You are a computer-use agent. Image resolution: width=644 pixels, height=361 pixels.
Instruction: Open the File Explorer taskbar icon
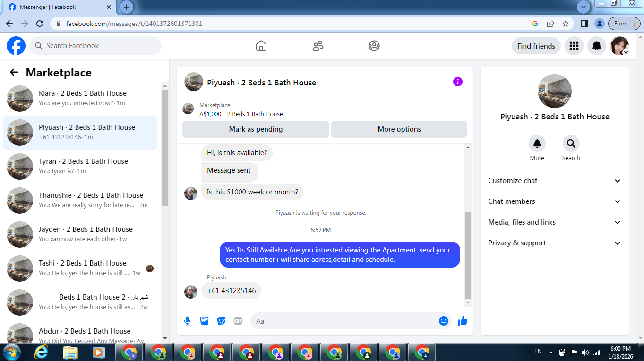click(x=70, y=352)
